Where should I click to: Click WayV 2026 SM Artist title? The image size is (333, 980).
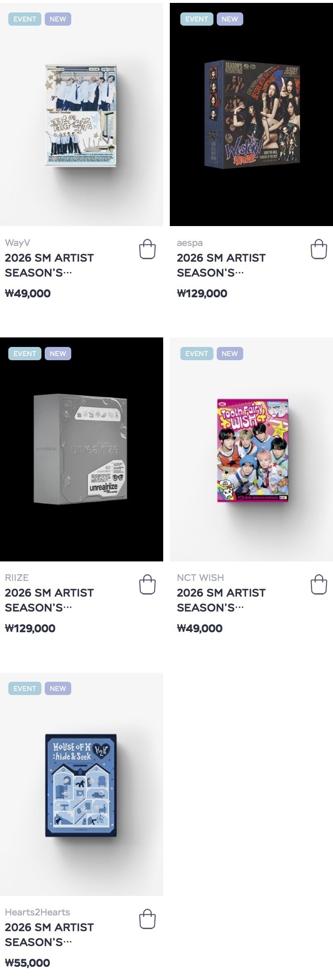coord(49,265)
